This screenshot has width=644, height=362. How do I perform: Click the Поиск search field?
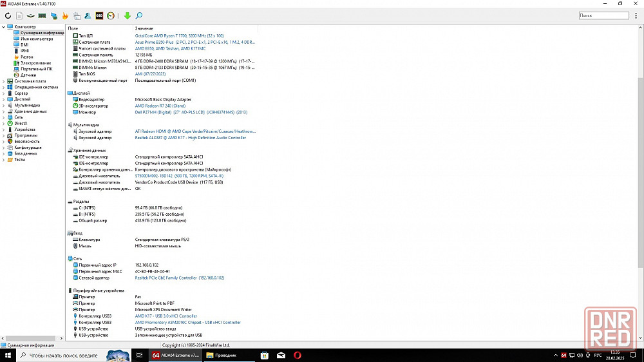tap(604, 15)
